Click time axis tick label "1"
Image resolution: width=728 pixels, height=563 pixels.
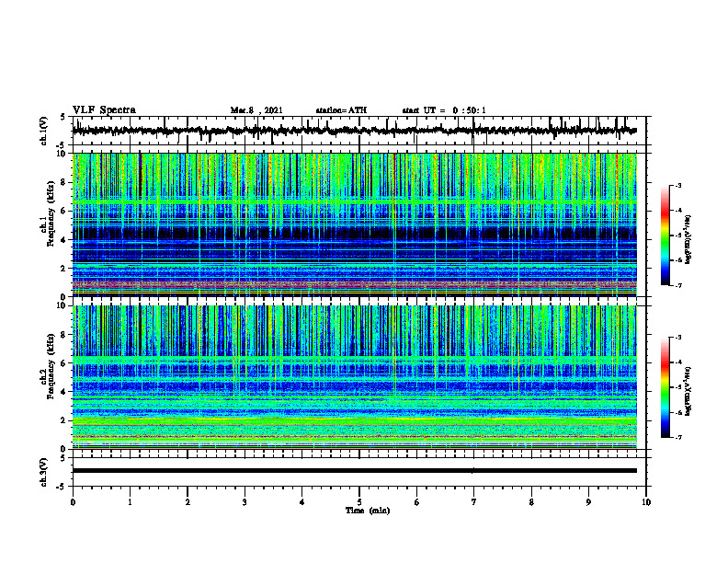(130, 502)
